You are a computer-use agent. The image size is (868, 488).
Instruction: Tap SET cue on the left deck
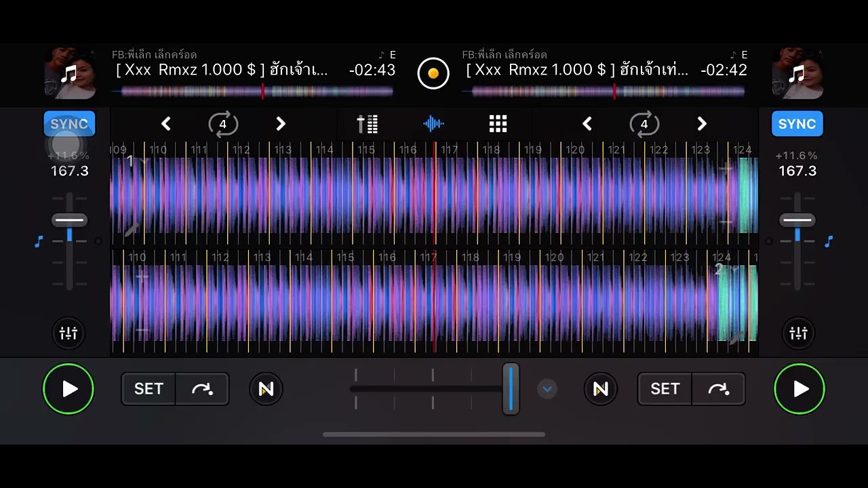(149, 389)
